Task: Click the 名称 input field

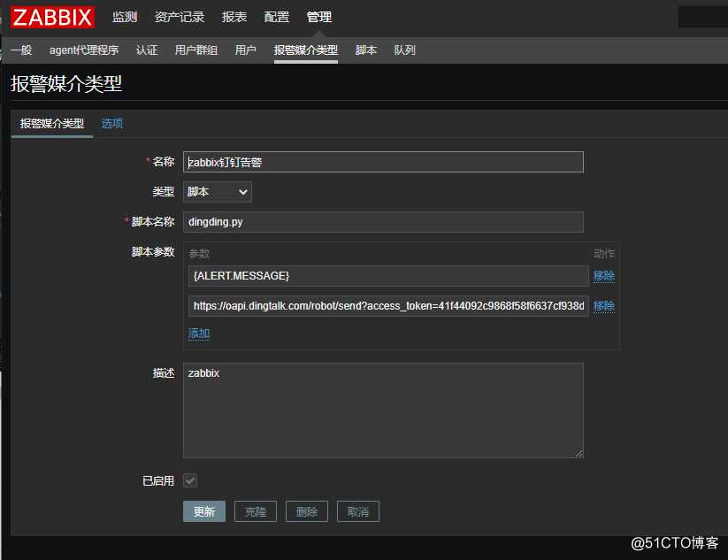Action: (x=383, y=162)
